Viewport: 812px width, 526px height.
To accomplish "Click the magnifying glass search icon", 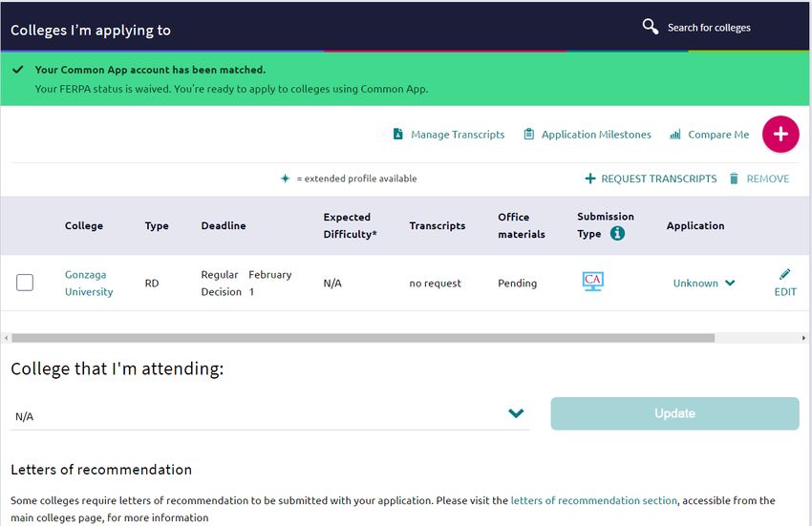I will tap(650, 27).
